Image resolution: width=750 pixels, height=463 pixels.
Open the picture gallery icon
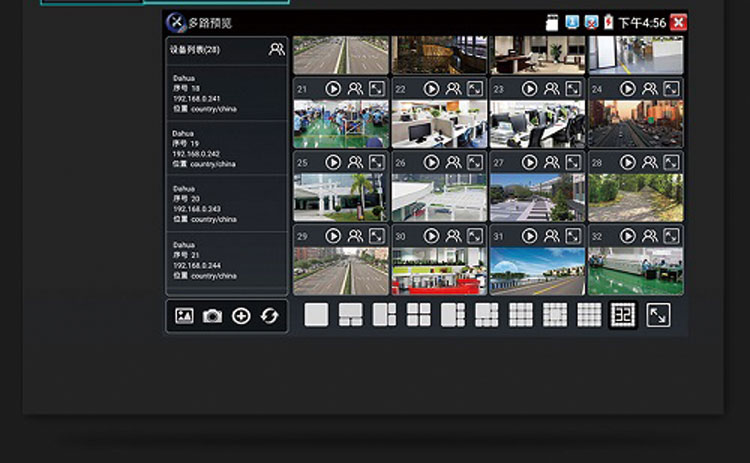(184, 316)
